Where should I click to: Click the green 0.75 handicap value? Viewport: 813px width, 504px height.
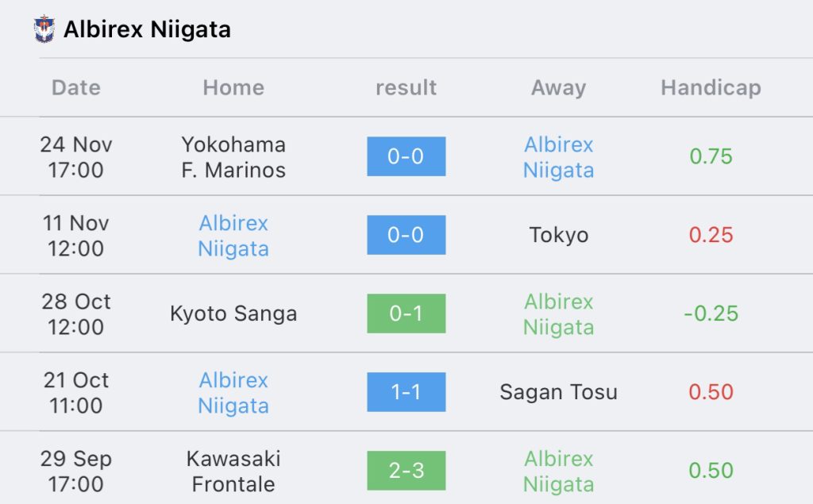[x=711, y=156]
